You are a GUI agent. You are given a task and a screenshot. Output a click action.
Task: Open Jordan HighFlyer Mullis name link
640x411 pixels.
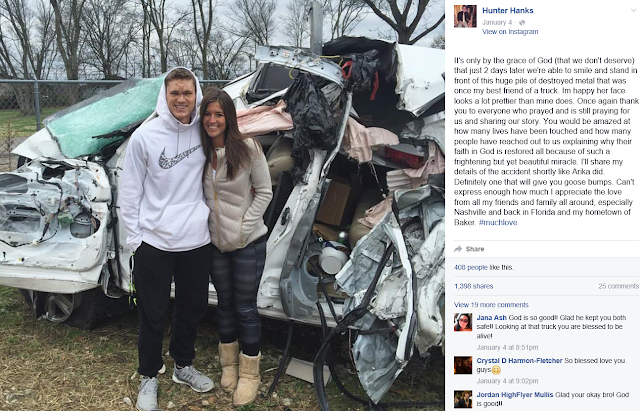pos(515,395)
